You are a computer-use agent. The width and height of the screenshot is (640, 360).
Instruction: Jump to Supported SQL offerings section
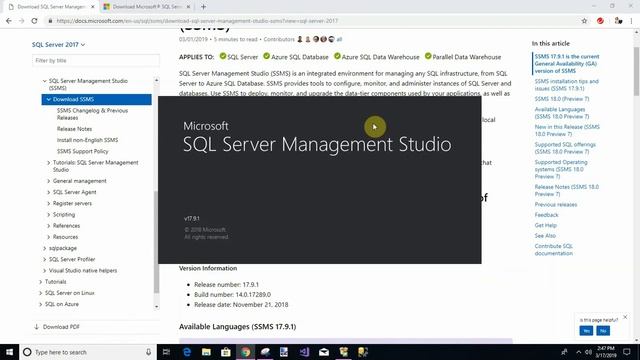tap(565, 148)
